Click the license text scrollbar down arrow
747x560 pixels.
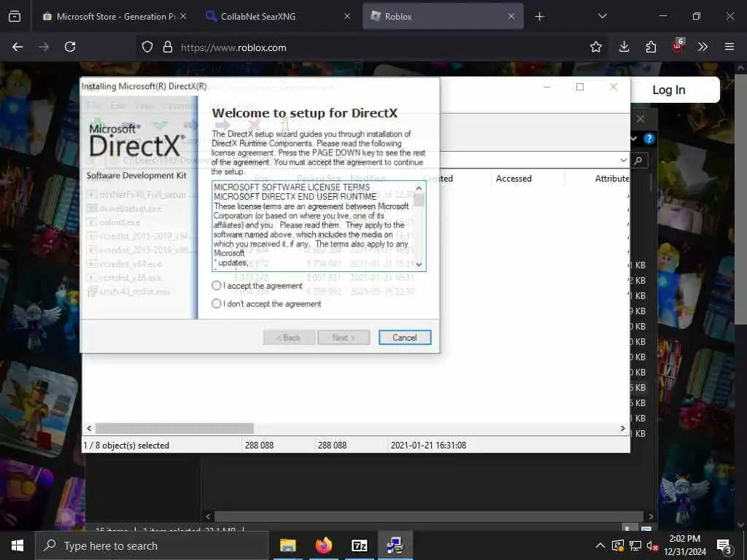[419, 264]
